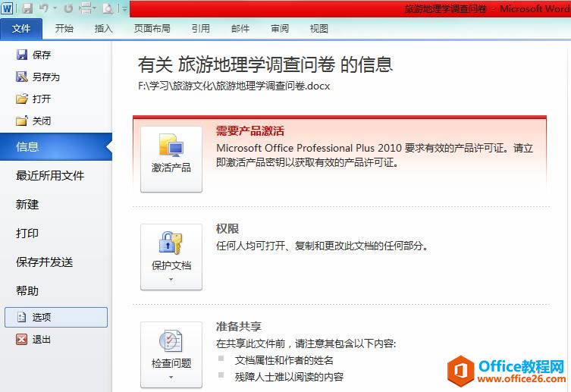Click the 残障人士难以阅读的内容 list item

click(289, 377)
